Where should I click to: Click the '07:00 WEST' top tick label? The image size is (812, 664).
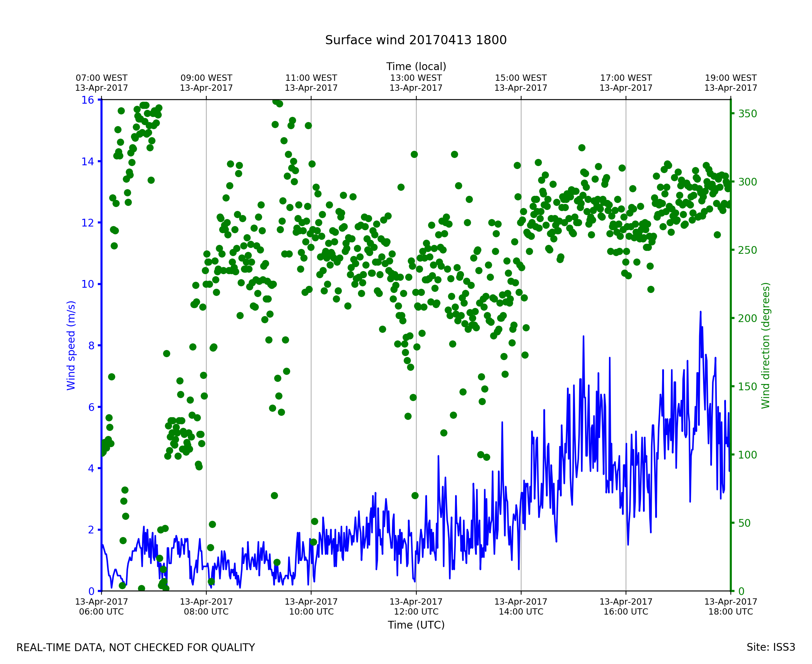[101, 78]
